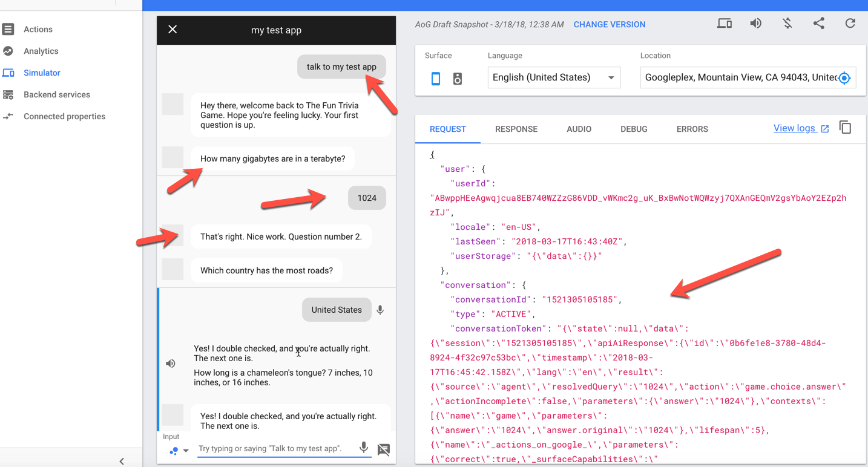Click the "conversationId" value 1521305105185
The image size is (868, 467).
(581, 299)
